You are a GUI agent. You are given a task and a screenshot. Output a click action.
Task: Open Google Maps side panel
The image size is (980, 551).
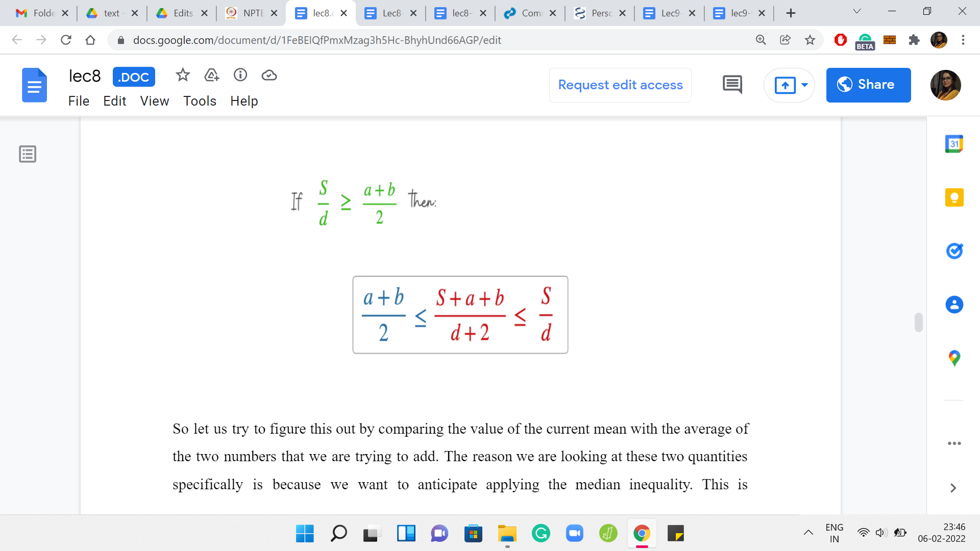pos(953,358)
